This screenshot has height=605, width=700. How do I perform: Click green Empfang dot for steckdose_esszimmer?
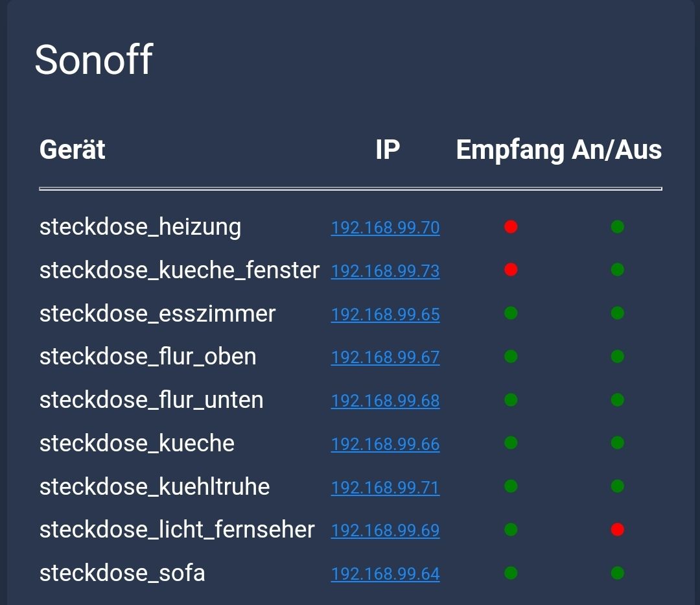[511, 313]
